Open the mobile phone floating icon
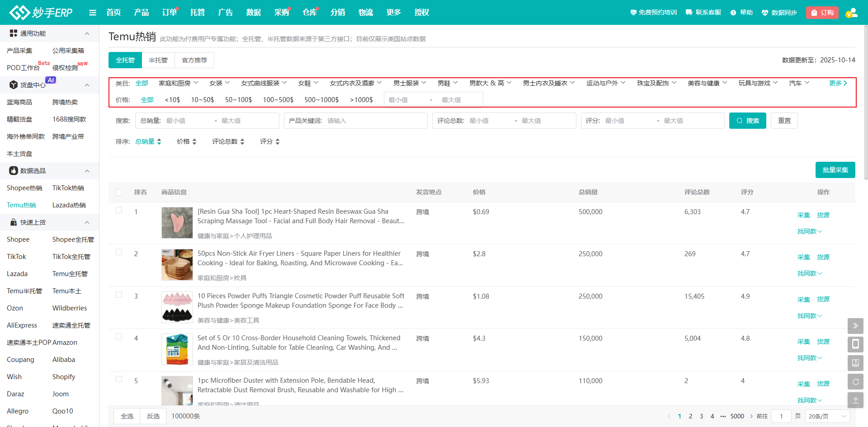This screenshot has width=868, height=427. [x=855, y=344]
